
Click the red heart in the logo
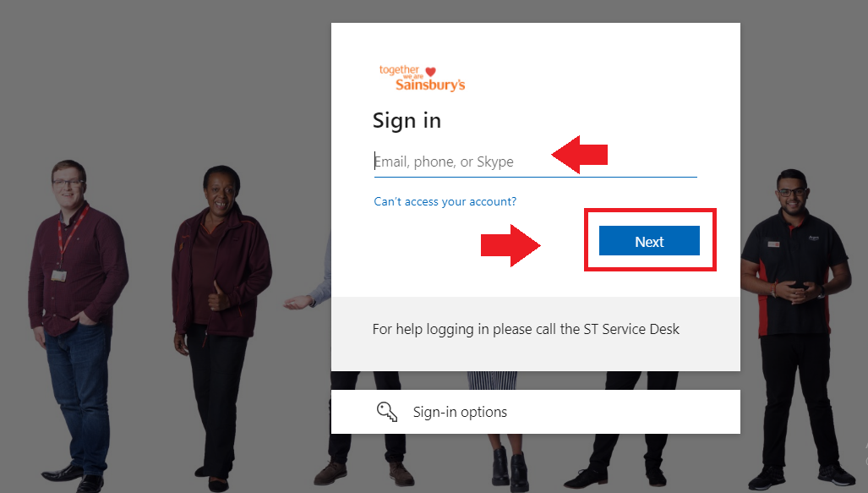point(431,72)
